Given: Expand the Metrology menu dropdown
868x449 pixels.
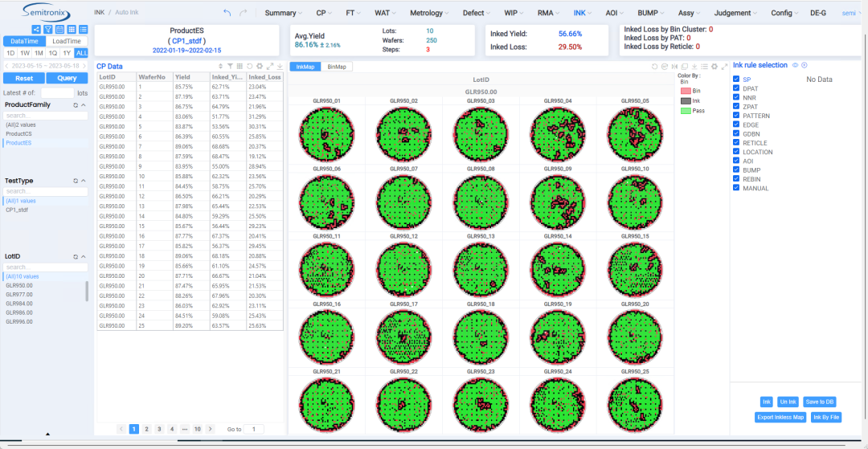Looking at the screenshot, I should click(x=430, y=13).
